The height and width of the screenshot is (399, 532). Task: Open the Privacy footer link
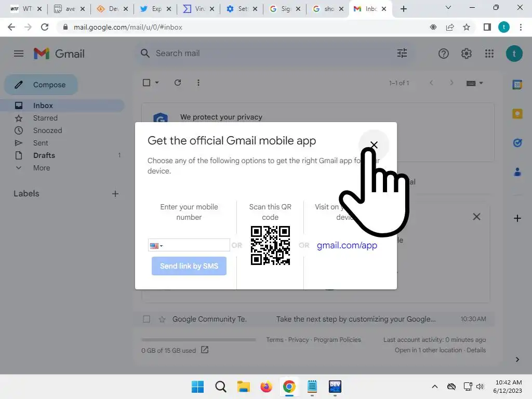click(x=299, y=340)
